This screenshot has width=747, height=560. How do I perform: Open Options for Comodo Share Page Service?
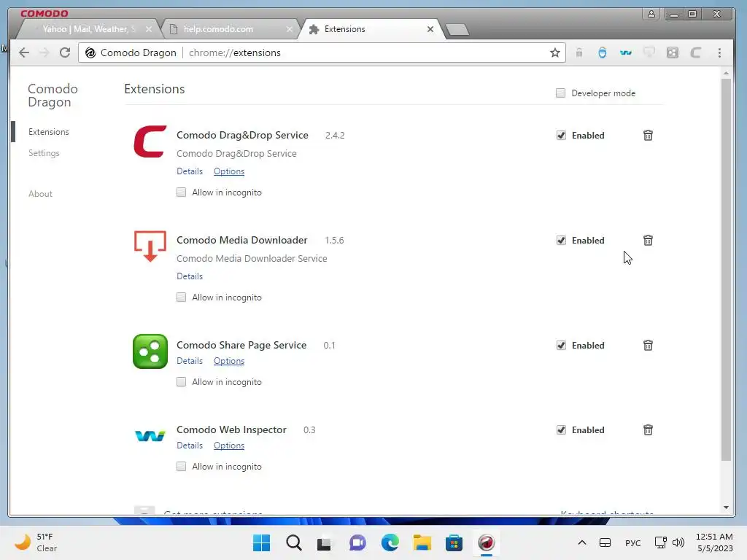pos(228,361)
